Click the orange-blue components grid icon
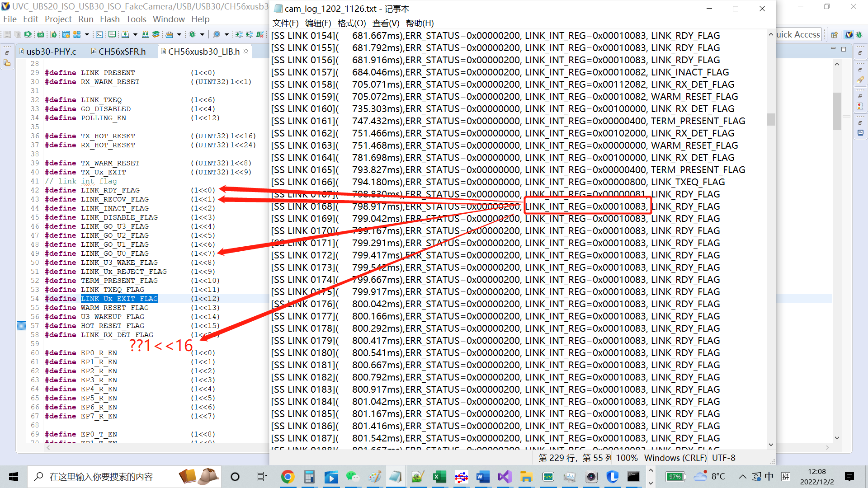 pos(77,34)
